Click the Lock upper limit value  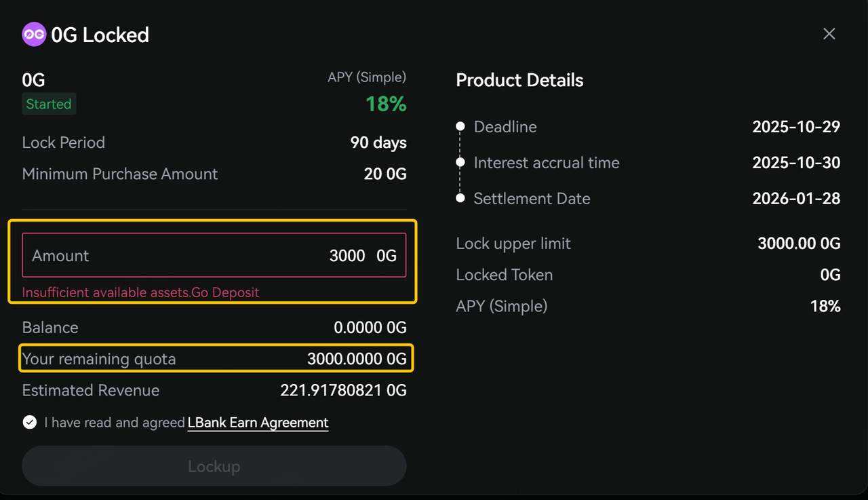tap(799, 244)
